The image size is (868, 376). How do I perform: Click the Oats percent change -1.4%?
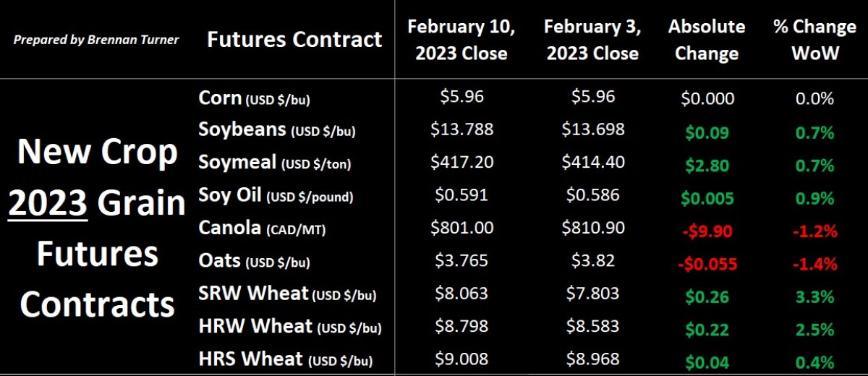pos(815,264)
